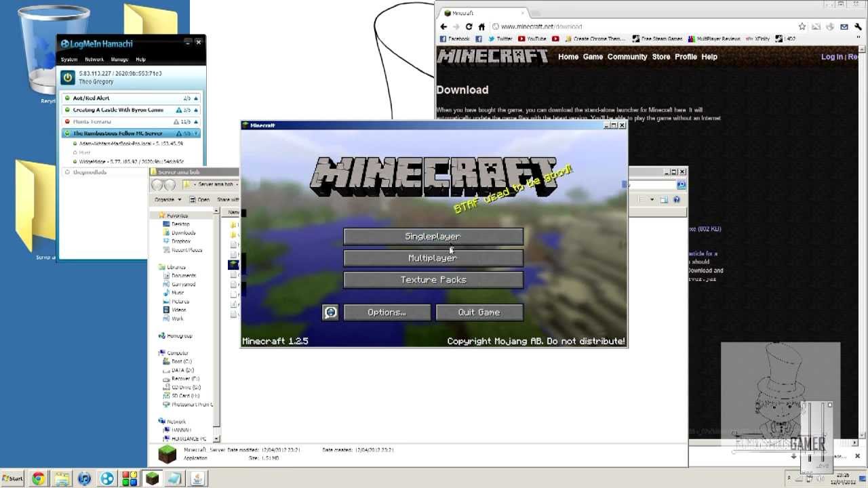Click Profile on the Minecraft website

[686, 57]
